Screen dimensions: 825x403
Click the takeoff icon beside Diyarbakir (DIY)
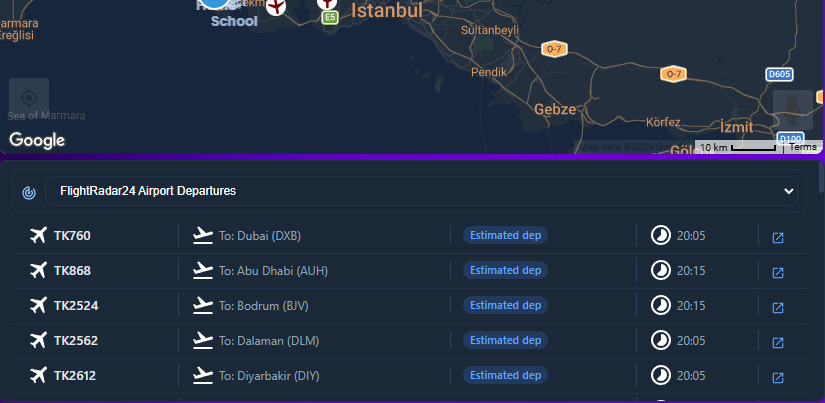tap(203, 376)
